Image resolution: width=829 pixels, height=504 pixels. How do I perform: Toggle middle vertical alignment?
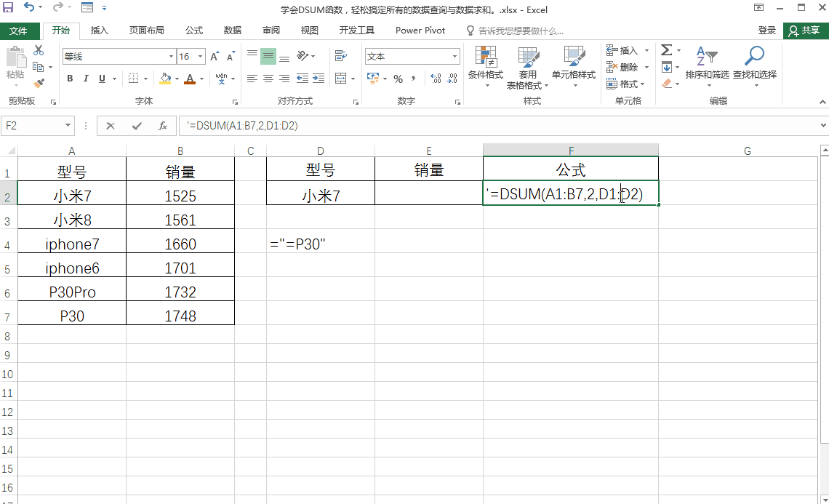point(268,56)
